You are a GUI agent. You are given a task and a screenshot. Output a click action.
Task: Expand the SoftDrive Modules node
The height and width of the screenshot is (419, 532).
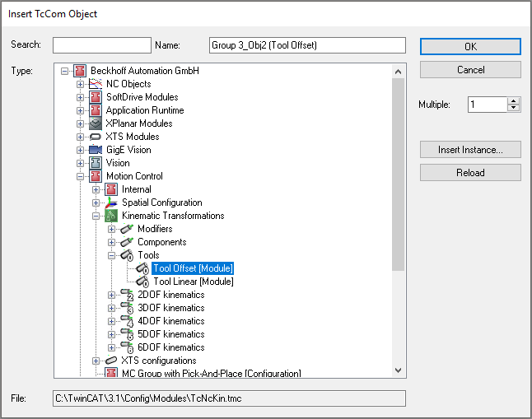coord(80,97)
